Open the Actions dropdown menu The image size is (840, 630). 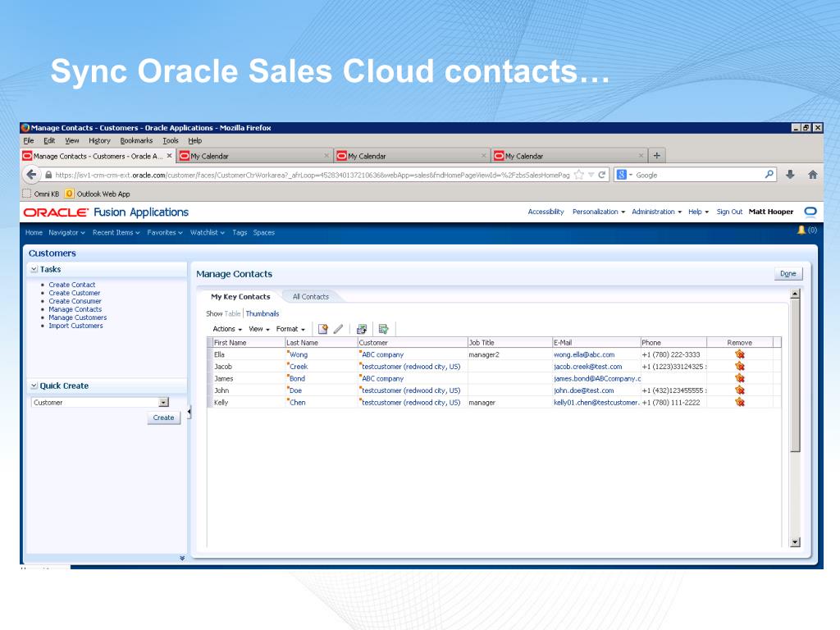coord(227,329)
